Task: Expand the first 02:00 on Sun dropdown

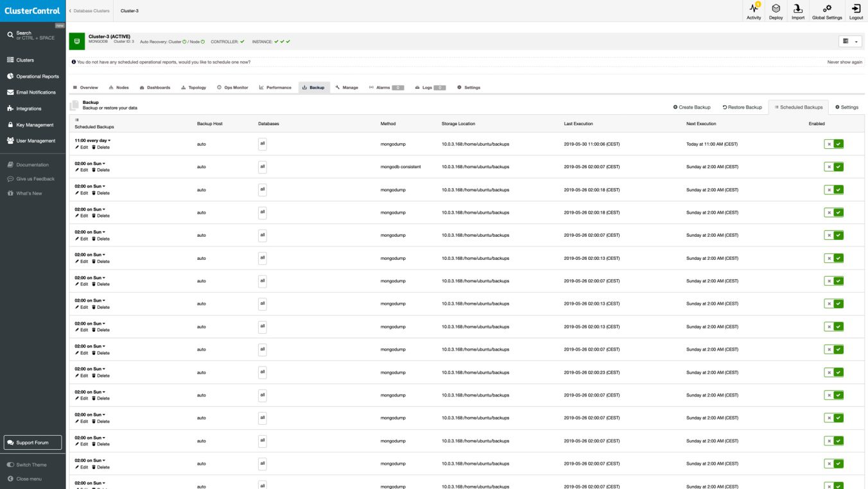Action: (x=103, y=163)
